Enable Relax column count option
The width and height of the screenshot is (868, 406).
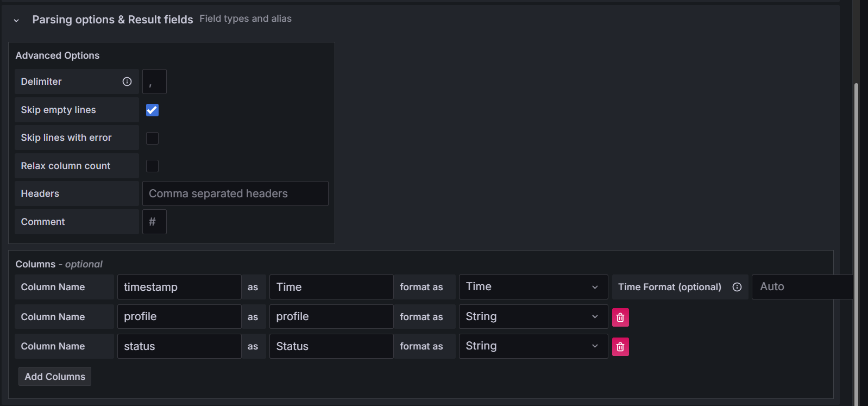click(x=153, y=166)
